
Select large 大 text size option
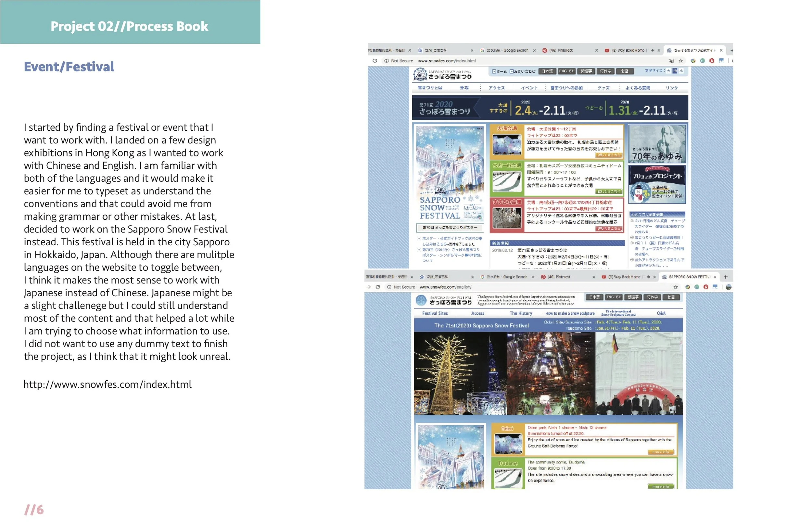pos(668,71)
